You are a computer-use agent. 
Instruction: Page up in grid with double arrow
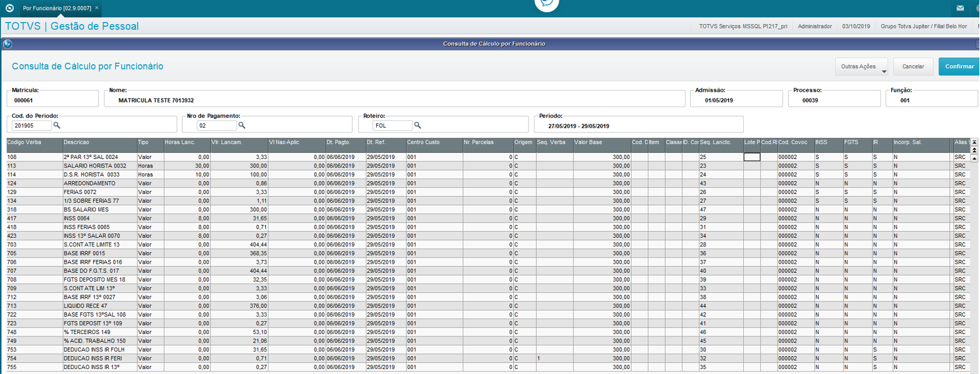coord(974,150)
